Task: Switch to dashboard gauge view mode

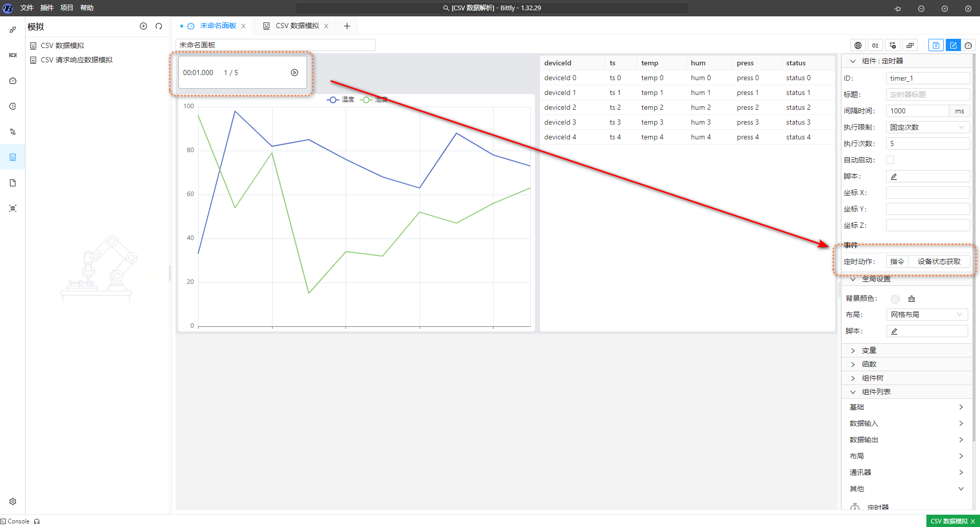Action: [968, 45]
